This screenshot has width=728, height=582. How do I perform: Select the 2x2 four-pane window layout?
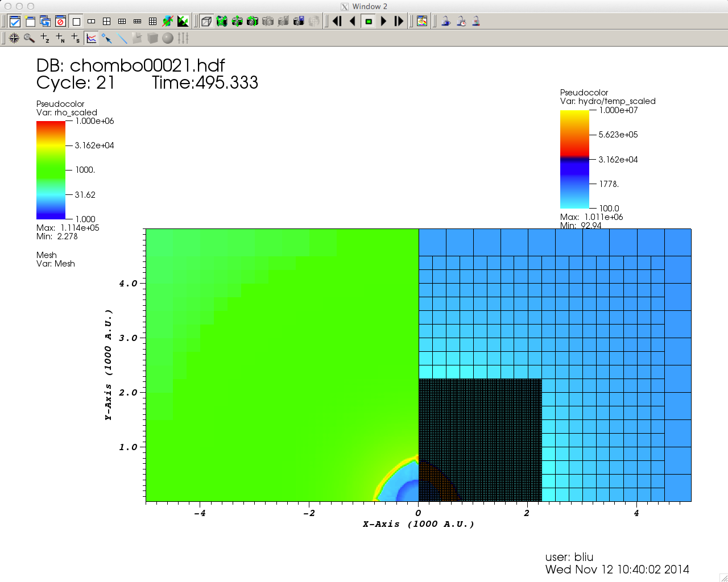[107, 22]
